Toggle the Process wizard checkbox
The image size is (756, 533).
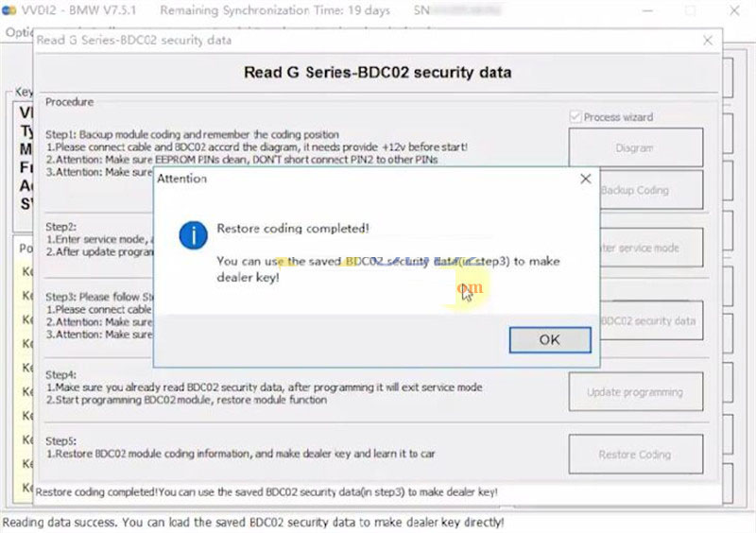click(575, 117)
